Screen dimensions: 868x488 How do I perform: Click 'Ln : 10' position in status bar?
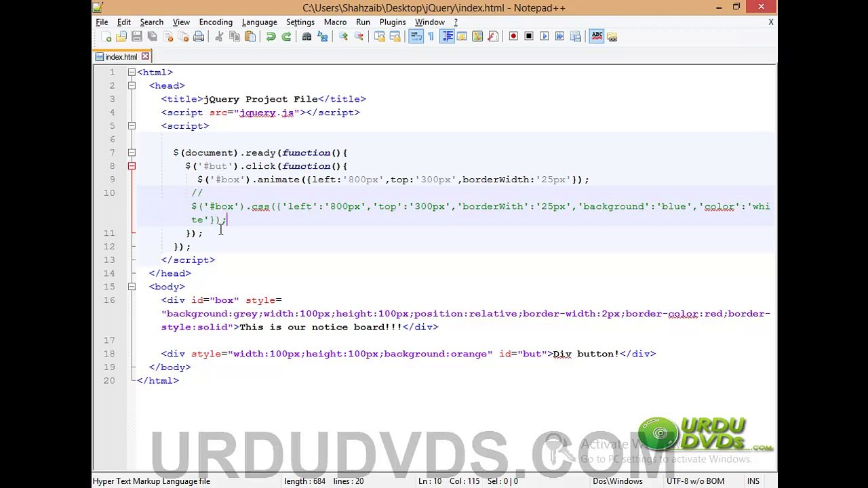point(430,481)
